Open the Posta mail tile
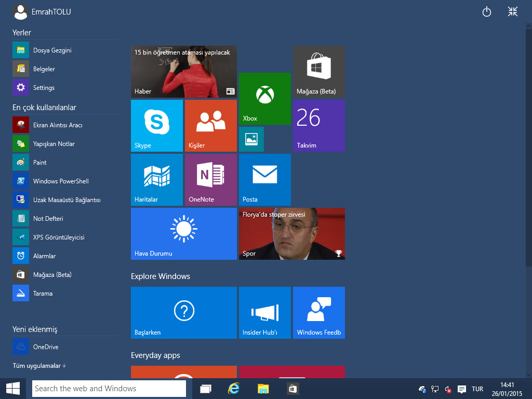 click(264, 179)
